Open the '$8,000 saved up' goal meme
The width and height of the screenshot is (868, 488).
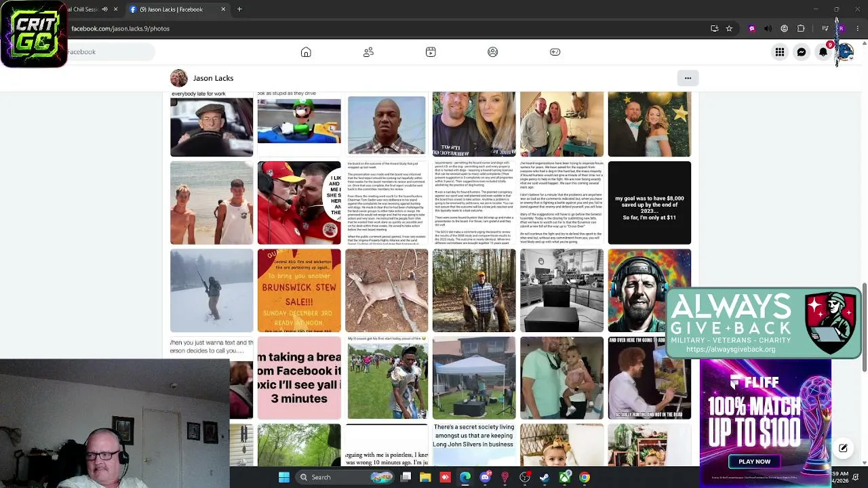[650, 203]
